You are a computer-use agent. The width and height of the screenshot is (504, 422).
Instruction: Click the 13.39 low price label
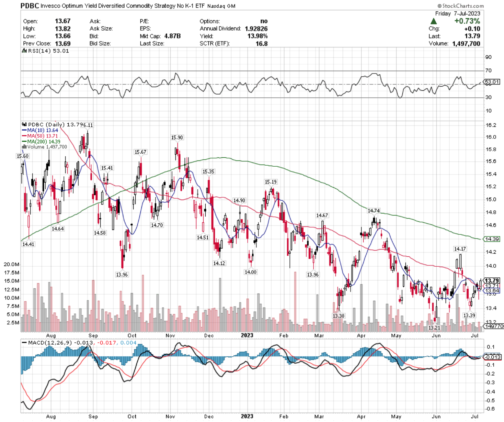469,315
